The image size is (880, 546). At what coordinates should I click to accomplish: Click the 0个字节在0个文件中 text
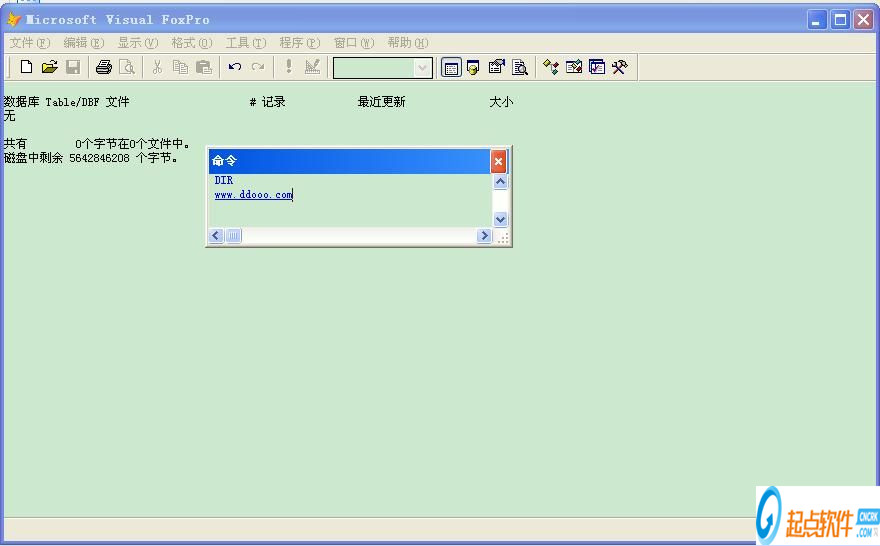point(132,144)
